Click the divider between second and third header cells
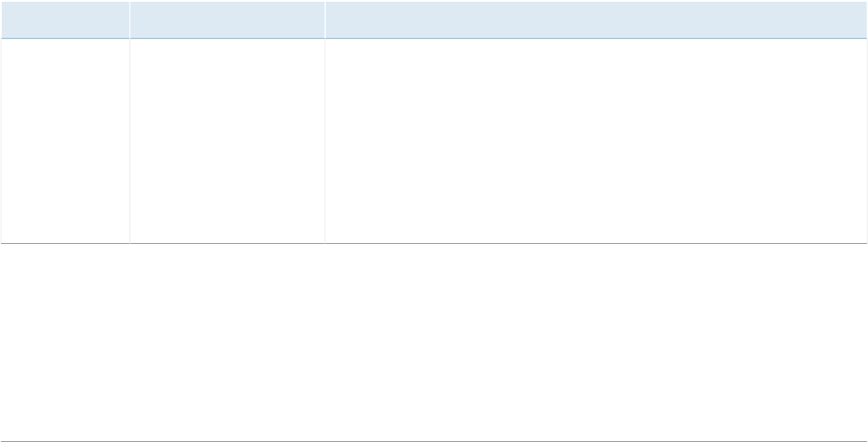The image size is (868, 442). pyautogui.click(x=325, y=19)
